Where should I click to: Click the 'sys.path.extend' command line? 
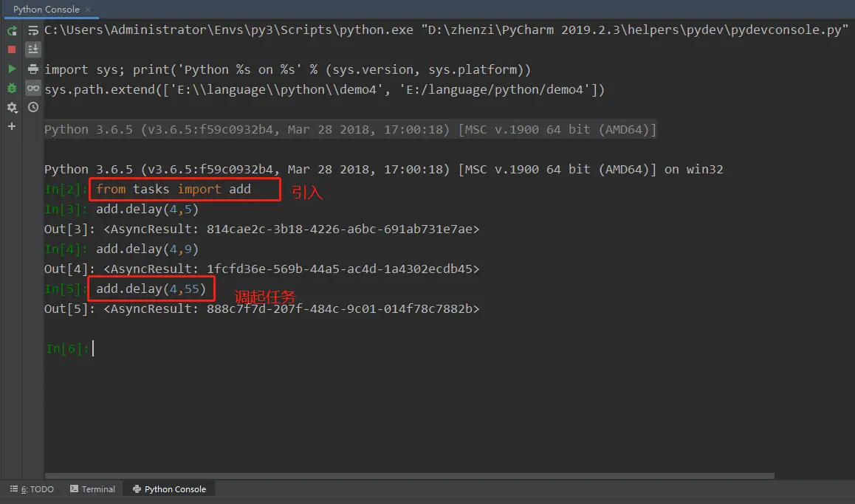click(x=324, y=90)
